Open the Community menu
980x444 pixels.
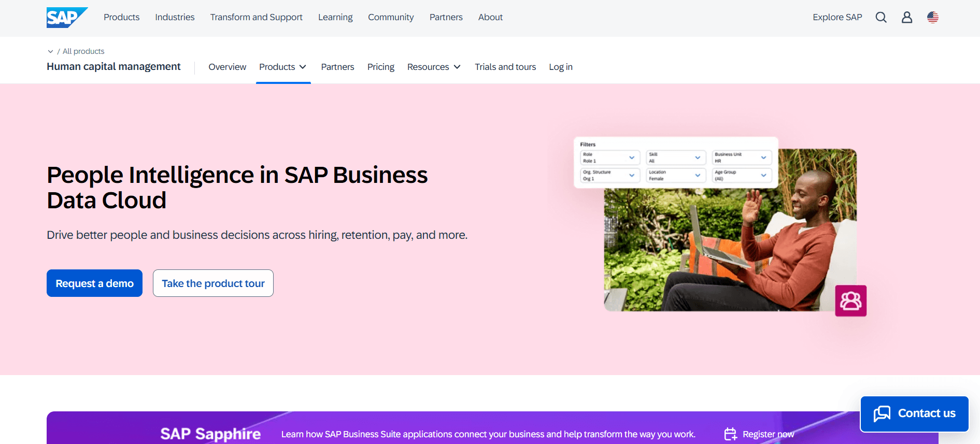point(391,17)
